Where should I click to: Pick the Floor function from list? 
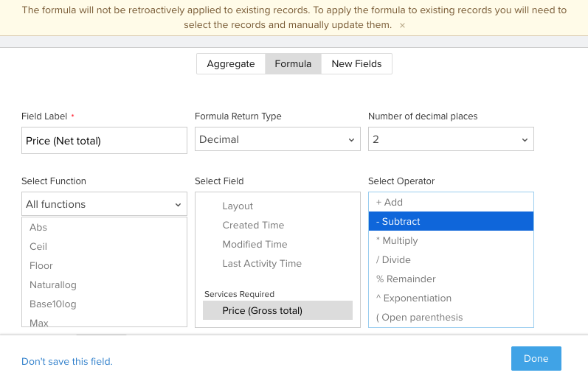click(41, 266)
